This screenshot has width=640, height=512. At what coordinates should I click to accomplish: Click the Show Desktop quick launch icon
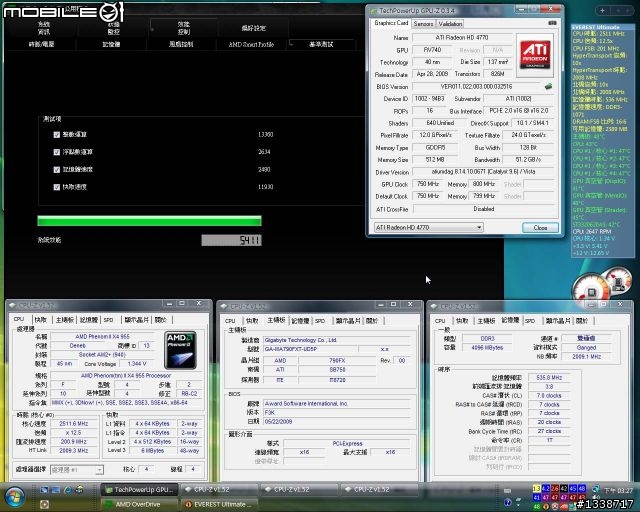(44, 489)
